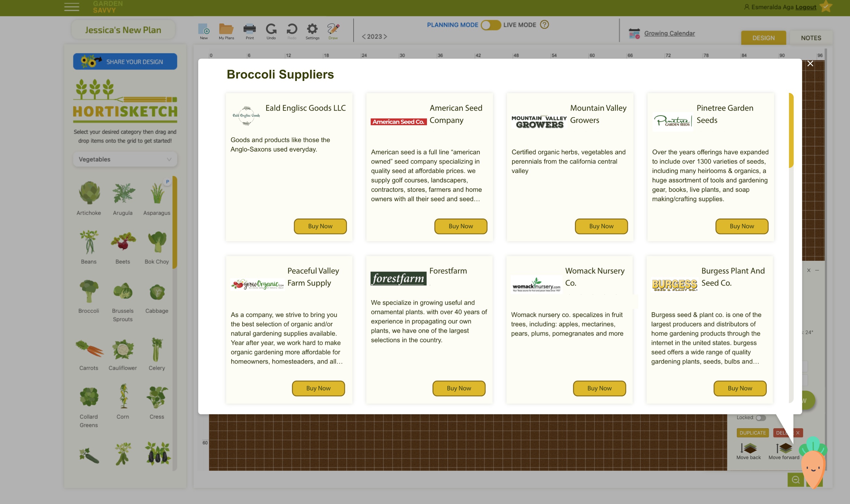
Task: Select the Arugula vegetable icon
Action: [x=123, y=193]
